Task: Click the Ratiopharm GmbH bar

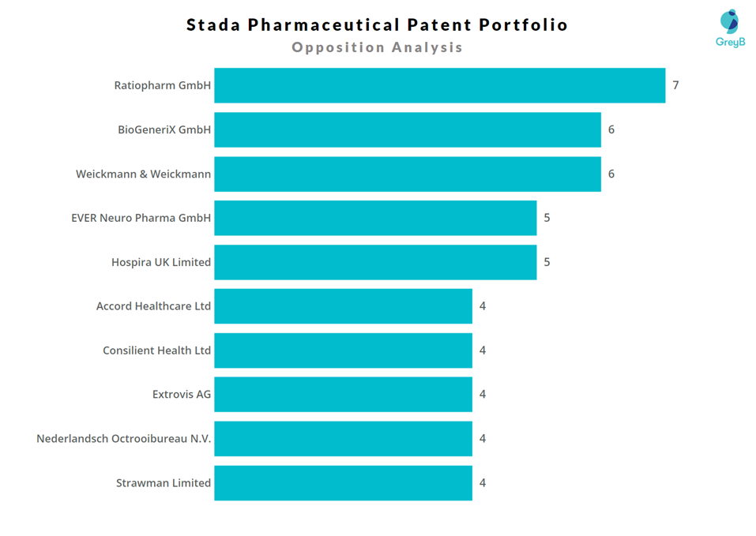Action: pyautogui.click(x=439, y=85)
